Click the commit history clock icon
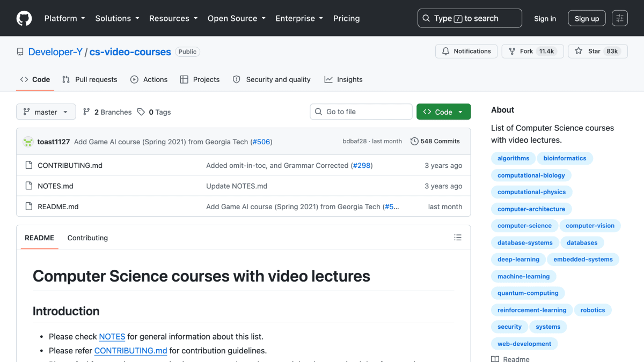Screen dimensions: 644x362 [414, 141]
